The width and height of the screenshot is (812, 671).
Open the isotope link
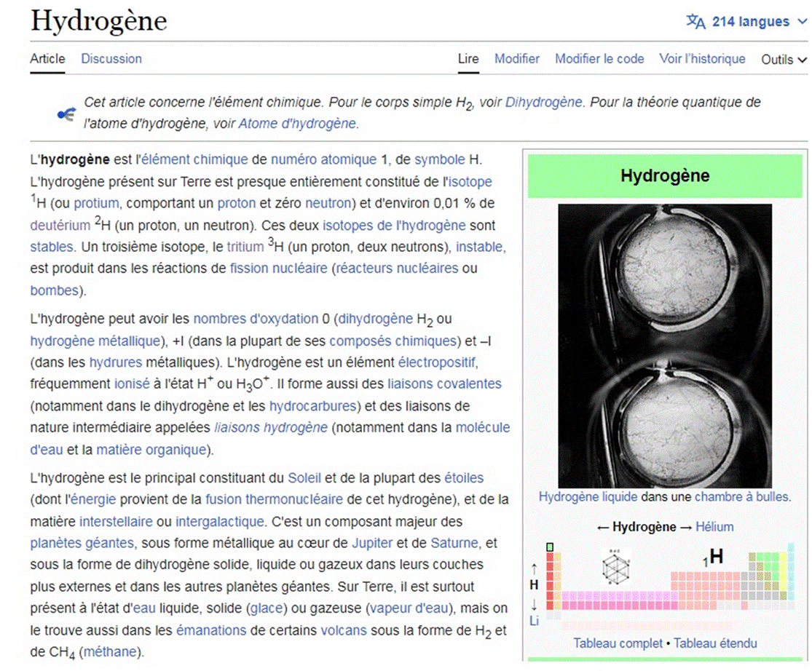(x=470, y=182)
